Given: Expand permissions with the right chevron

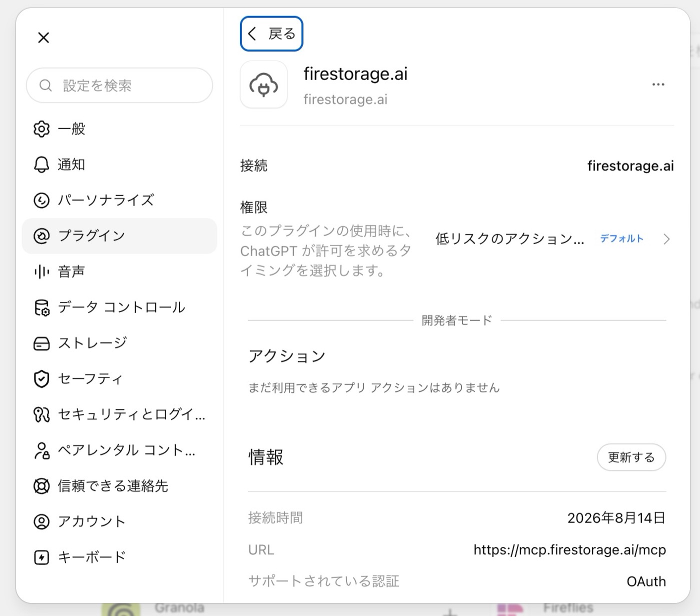Looking at the screenshot, I should (x=666, y=239).
